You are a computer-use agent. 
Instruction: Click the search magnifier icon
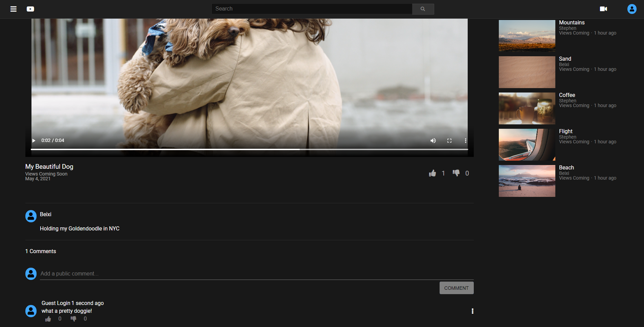pyautogui.click(x=423, y=9)
